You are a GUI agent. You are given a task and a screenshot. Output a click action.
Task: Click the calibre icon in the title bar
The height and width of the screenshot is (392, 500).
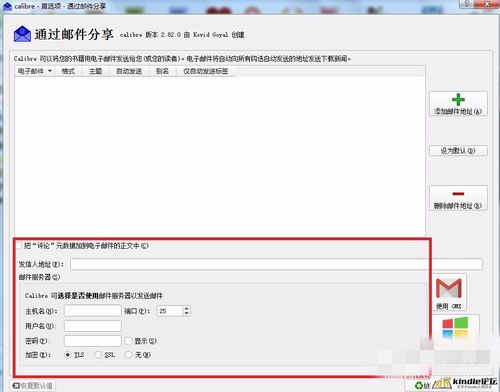(7, 6)
